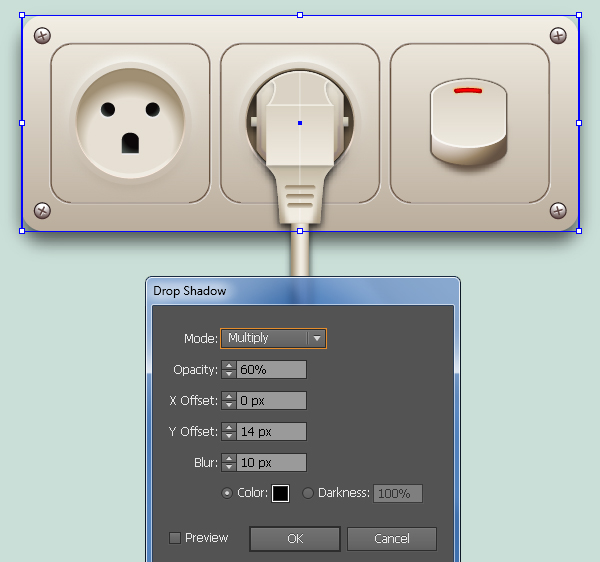
Task: Enable the Preview checkbox
Action: coord(175,538)
